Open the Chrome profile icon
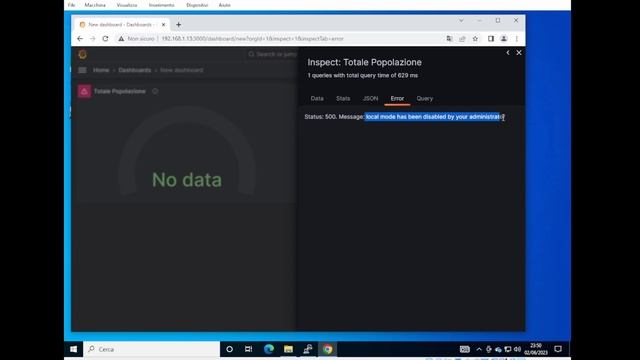This screenshot has height=360, width=640. pos(504,39)
